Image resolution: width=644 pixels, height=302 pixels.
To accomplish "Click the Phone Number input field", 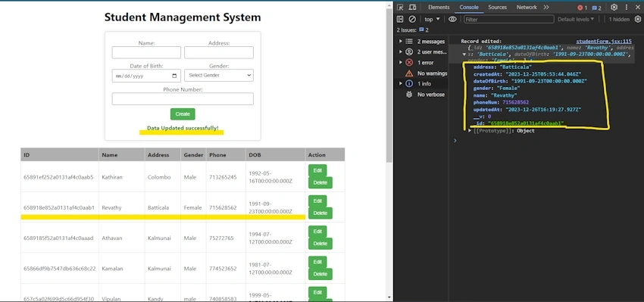I will 183,99.
